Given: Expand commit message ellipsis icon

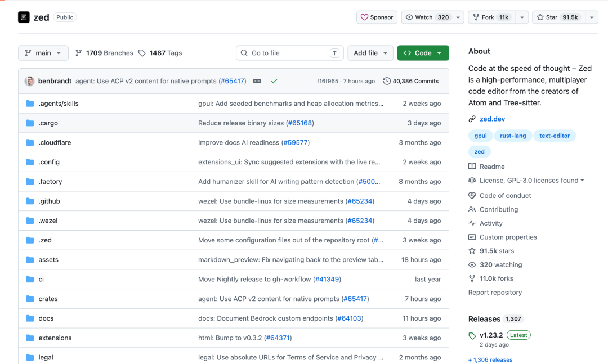Looking at the screenshot, I should pyautogui.click(x=257, y=81).
